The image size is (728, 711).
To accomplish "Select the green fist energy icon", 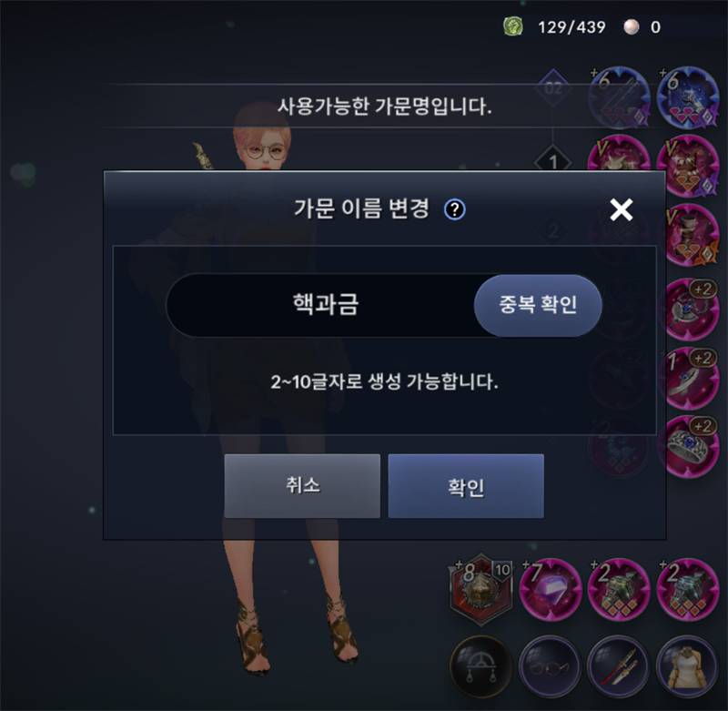I will click(513, 26).
